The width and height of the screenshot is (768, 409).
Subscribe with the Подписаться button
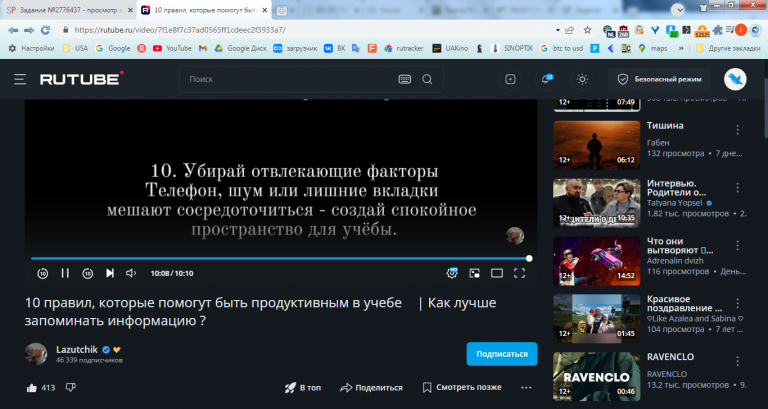(502, 354)
